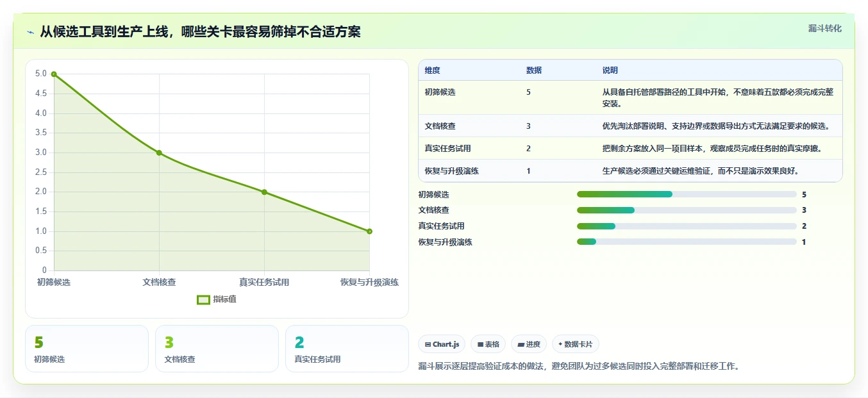Click the description starting 生产候选必须通过
The image size is (868, 398).
700,171
